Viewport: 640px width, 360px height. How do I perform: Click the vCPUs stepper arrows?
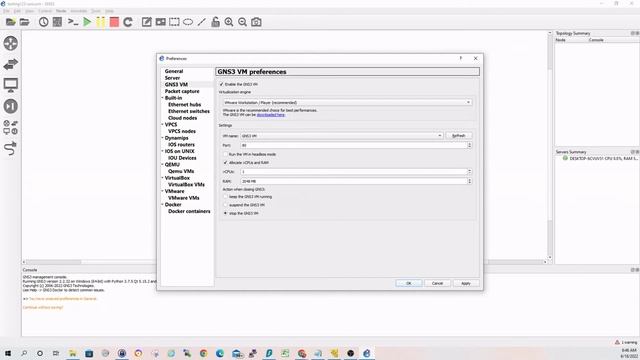[x=469, y=172]
